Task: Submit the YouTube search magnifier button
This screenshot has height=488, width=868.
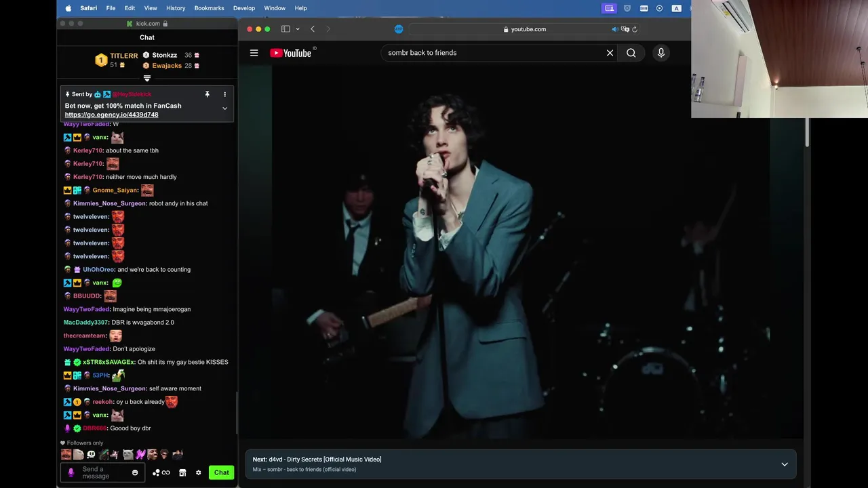Action: click(631, 53)
